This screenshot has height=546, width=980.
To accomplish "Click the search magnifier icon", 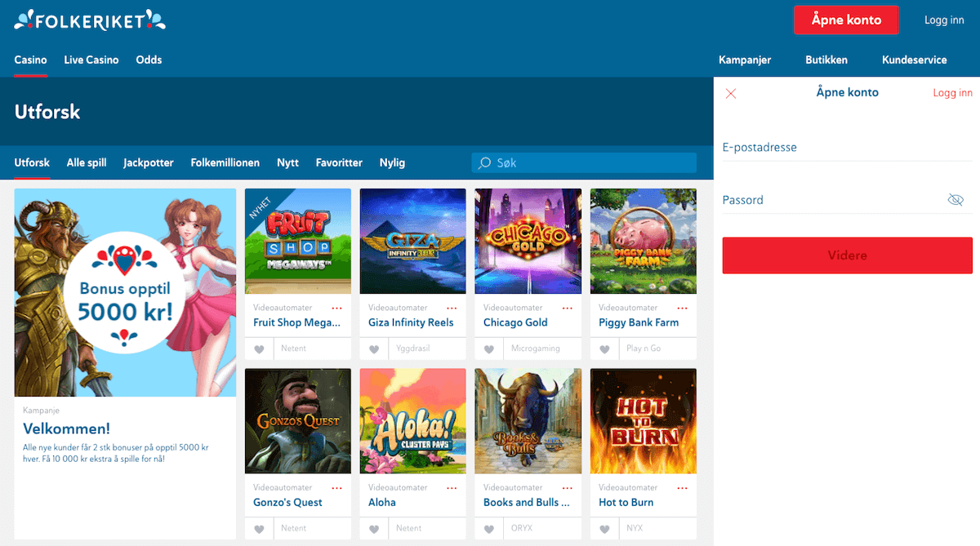I will click(x=484, y=163).
